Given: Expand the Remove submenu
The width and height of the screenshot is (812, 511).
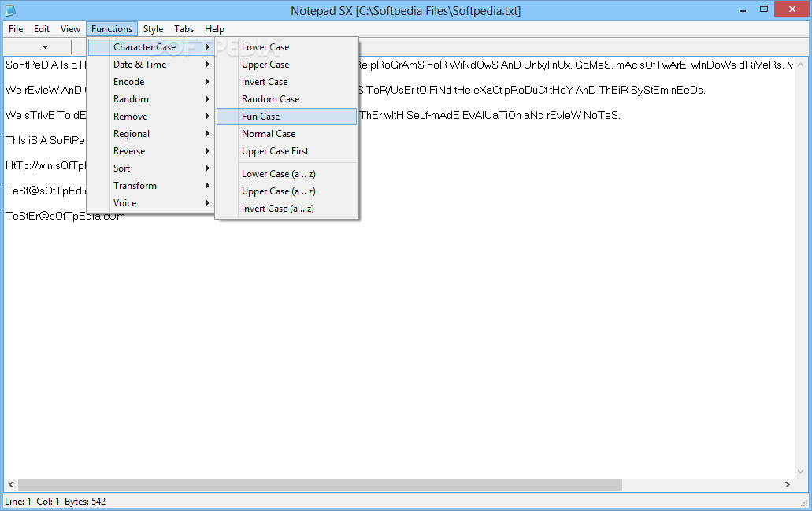Looking at the screenshot, I should pos(151,117).
